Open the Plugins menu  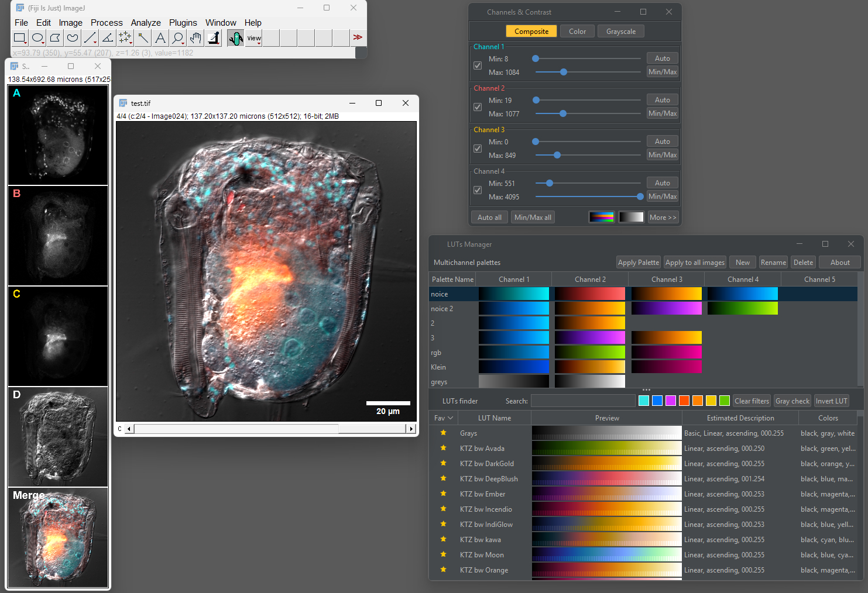click(183, 23)
